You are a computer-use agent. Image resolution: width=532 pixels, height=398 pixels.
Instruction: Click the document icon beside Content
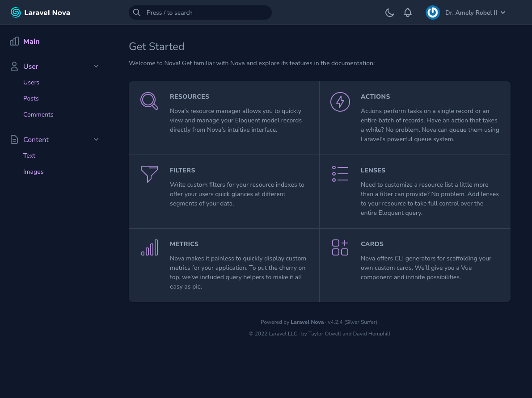coord(14,139)
